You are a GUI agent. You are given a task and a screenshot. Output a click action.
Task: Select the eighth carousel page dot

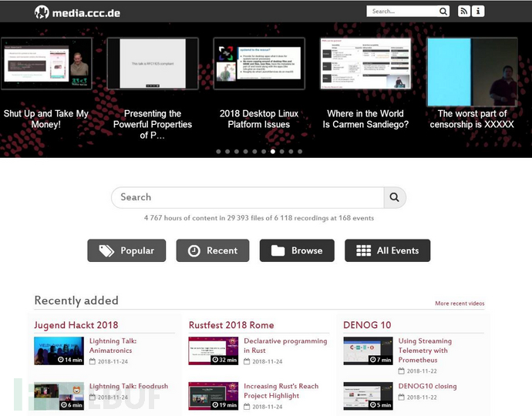pyautogui.click(x=282, y=152)
